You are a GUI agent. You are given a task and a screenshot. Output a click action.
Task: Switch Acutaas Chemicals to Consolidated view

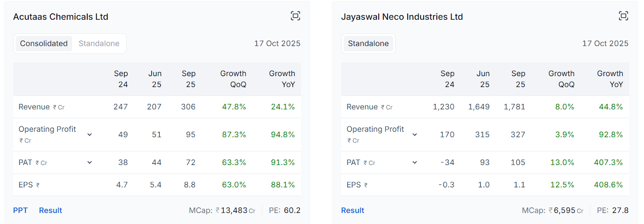tap(44, 44)
